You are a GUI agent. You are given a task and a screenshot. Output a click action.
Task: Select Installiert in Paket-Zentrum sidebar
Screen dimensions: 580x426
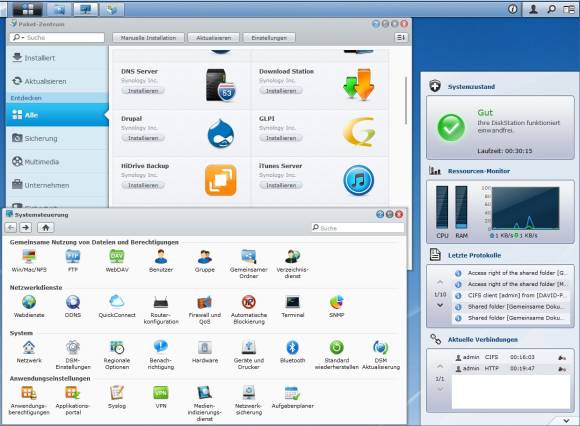[57, 58]
